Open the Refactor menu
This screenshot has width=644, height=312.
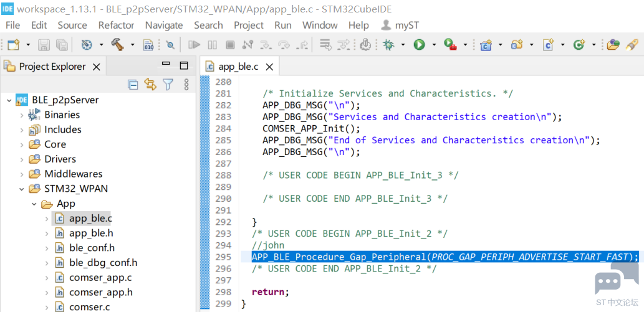point(116,25)
